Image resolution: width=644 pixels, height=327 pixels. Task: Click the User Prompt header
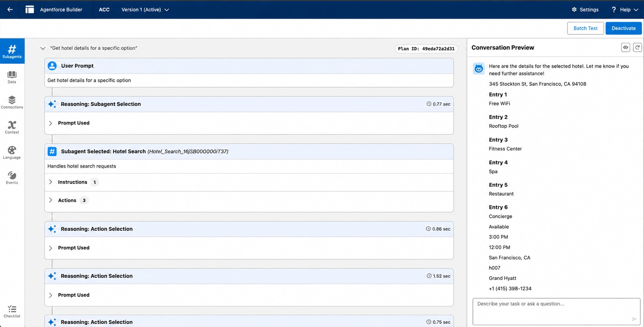[x=249, y=66]
